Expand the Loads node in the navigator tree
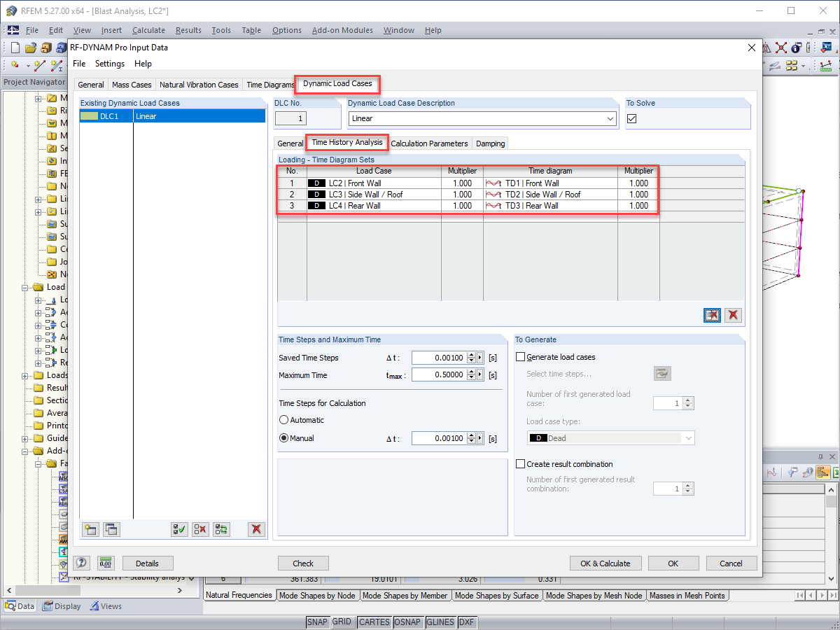Screen dimensions: 840x630 pyautogui.click(x=26, y=375)
